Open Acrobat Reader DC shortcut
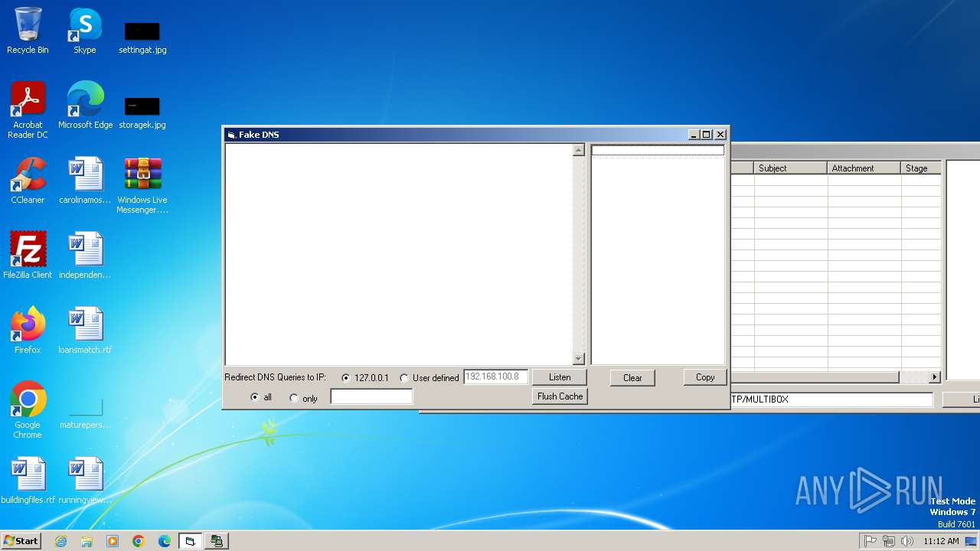 (x=28, y=110)
